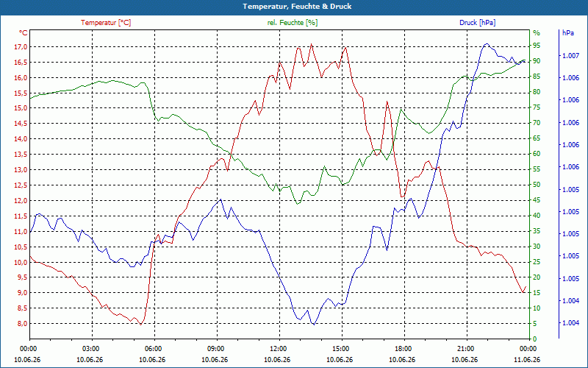Select the green "rel. Feuchte [%]" legend label
Viewport: 588px width, 368px height.
[x=292, y=23]
